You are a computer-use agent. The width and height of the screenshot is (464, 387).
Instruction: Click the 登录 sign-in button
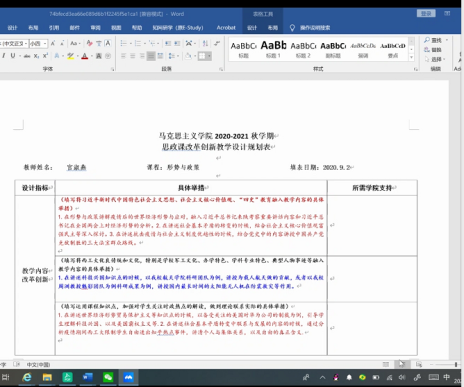[x=426, y=13]
